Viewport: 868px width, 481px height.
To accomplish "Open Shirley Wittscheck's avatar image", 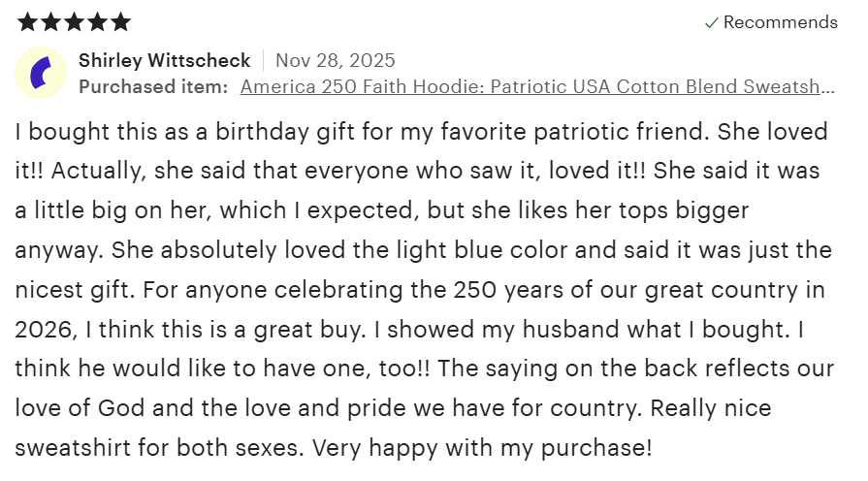I will pyautogui.click(x=41, y=73).
